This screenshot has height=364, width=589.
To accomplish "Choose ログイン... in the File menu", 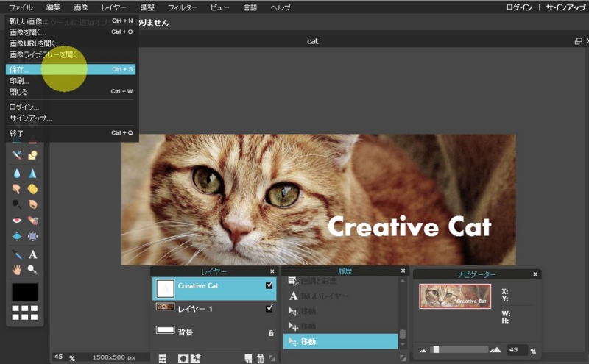I will (71, 107).
